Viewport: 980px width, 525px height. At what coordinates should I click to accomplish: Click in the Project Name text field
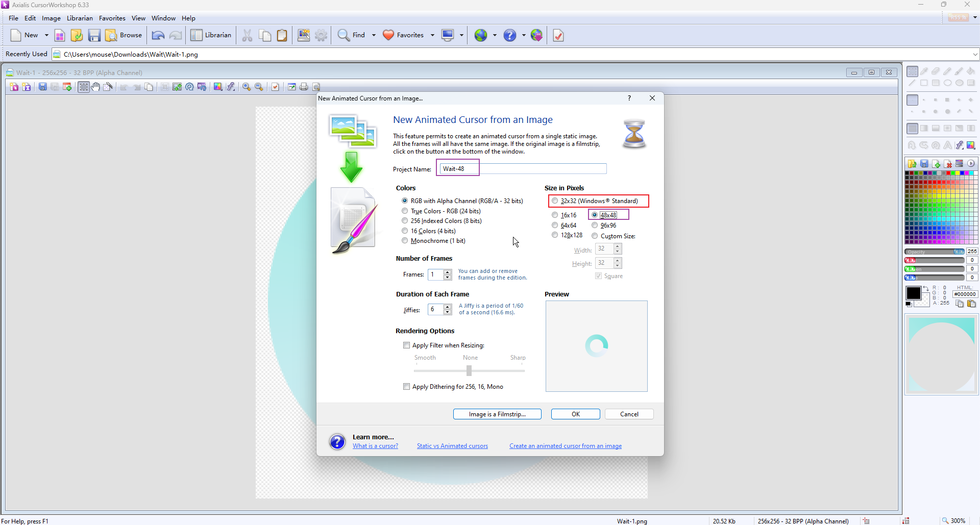pos(541,169)
